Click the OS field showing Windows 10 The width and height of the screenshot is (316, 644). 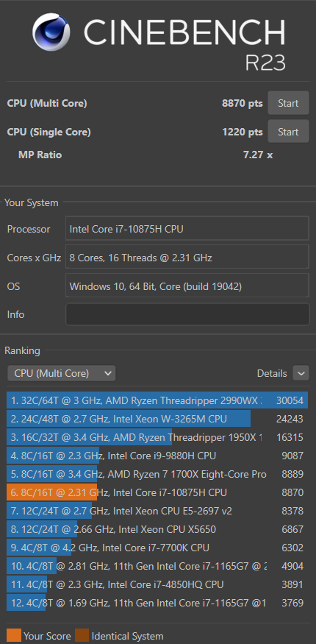(x=187, y=286)
